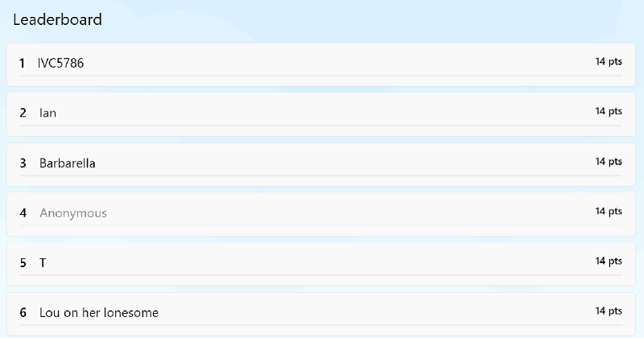644x338 pixels.
Task: Click the progress line under IVC5786's row
Action: point(322,76)
